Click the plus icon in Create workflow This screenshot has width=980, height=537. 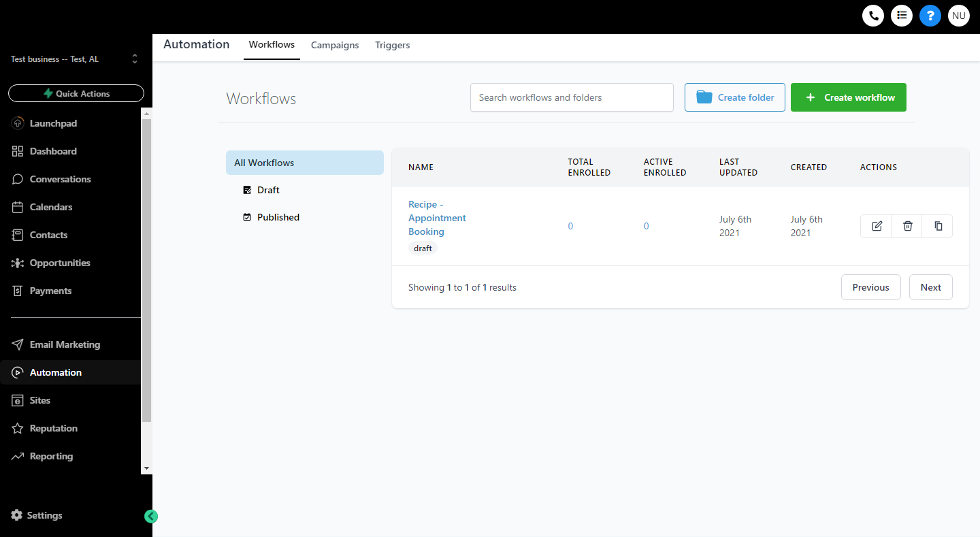tap(811, 97)
